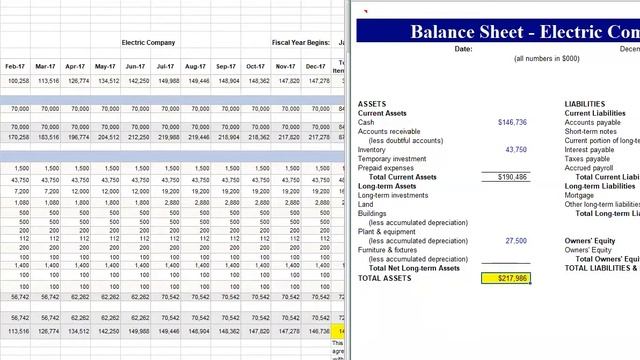The width and height of the screenshot is (640, 360).
Task: Select the Long-term Liabilities heading
Action: point(600,186)
